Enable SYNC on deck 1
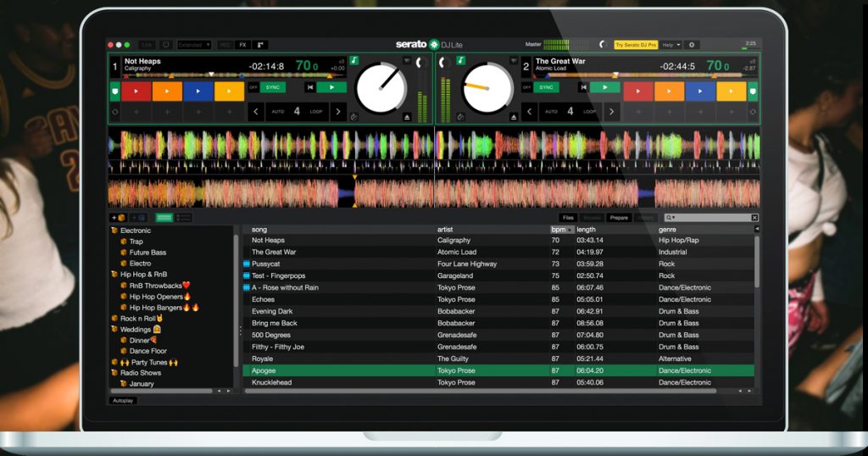Image resolution: width=868 pixels, height=456 pixels. coord(273,87)
